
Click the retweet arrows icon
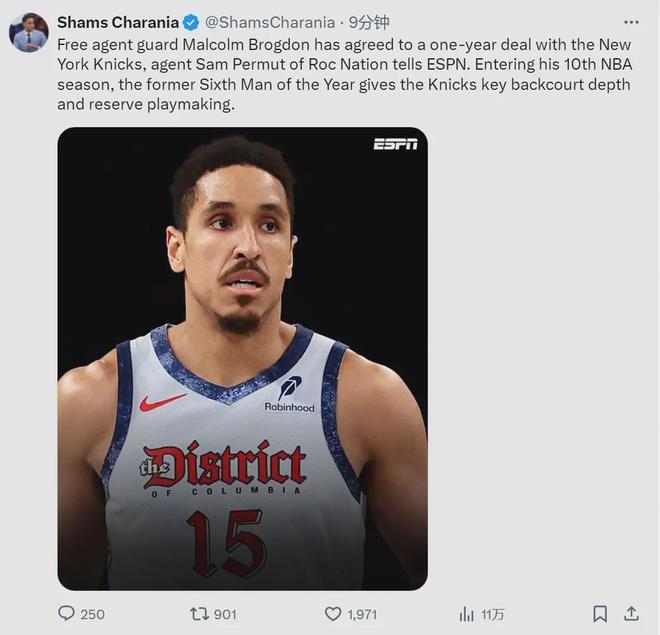pos(198,613)
